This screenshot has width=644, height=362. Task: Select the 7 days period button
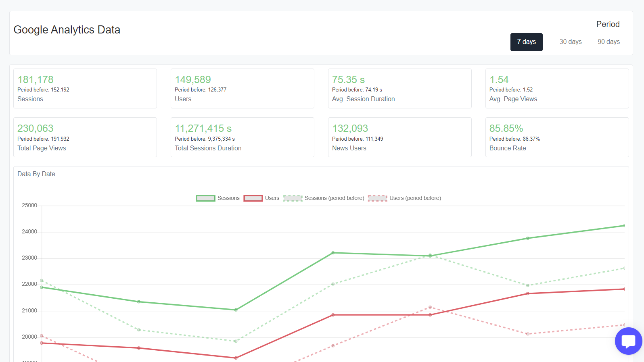(x=526, y=42)
